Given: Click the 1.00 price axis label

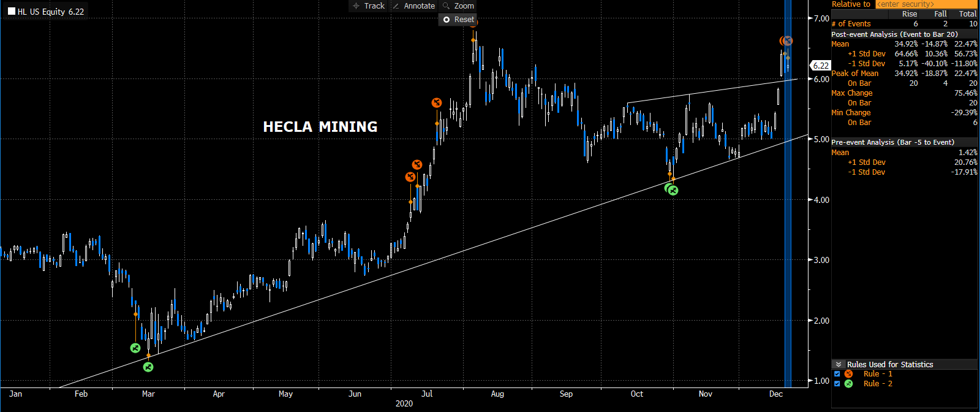Looking at the screenshot, I should click(821, 381).
